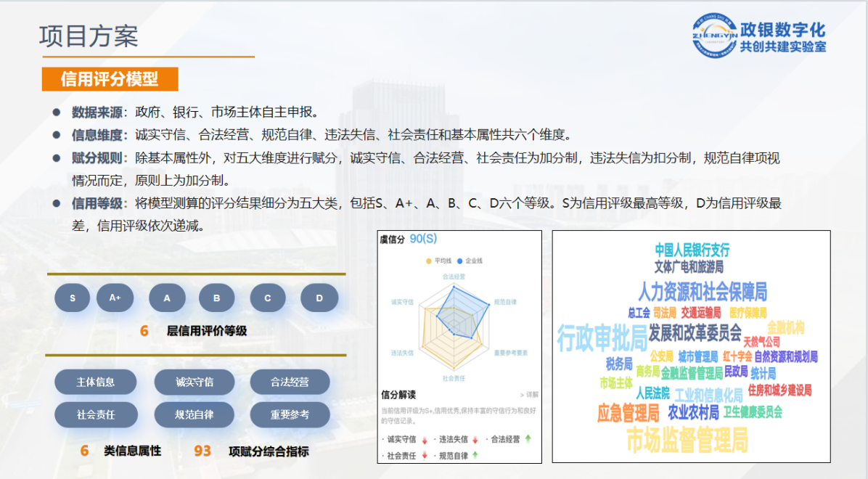Open the 详解 details link
The width and height of the screenshot is (868, 479).
pyautogui.click(x=529, y=395)
